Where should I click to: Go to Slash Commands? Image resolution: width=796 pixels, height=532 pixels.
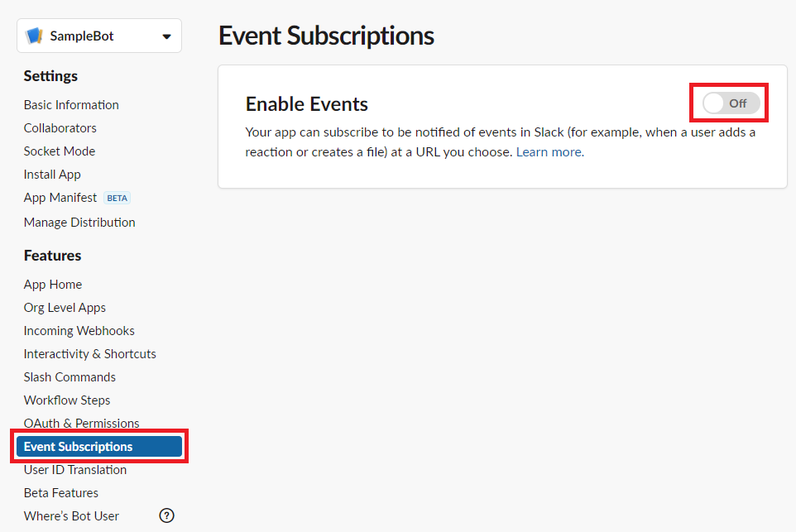click(x=70, y=377)
